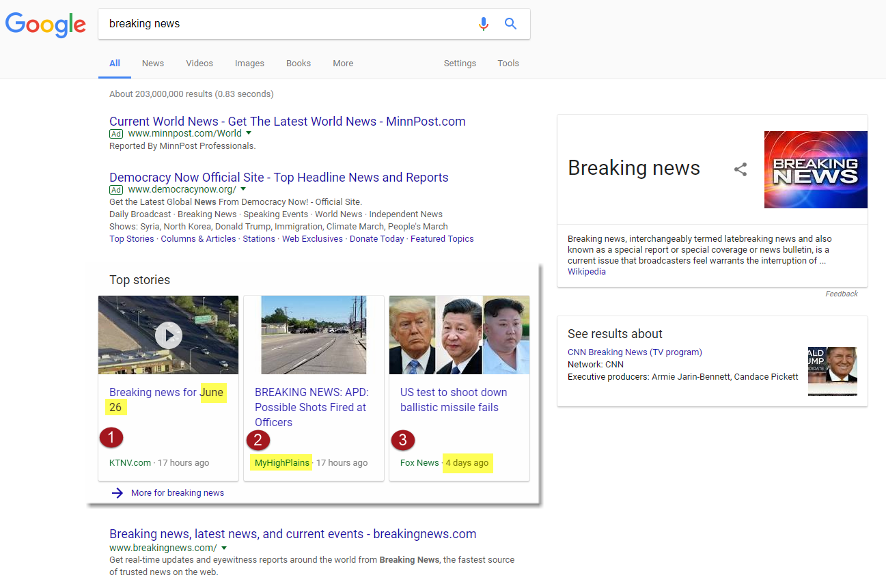Open CNN Breaking News (TV program) link

click(635, 352)
